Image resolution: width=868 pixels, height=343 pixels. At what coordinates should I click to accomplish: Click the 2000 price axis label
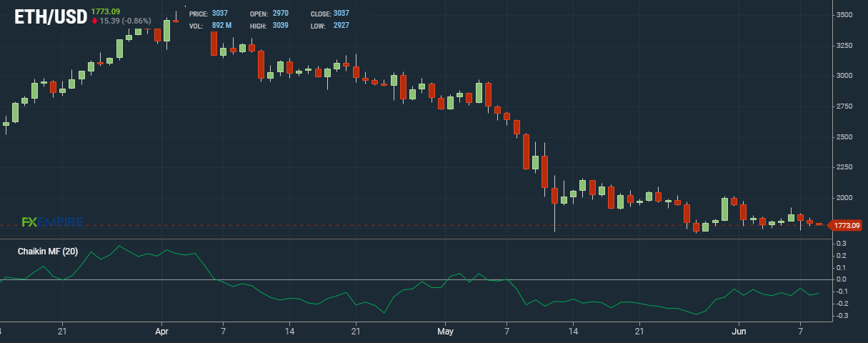[844, 198]
